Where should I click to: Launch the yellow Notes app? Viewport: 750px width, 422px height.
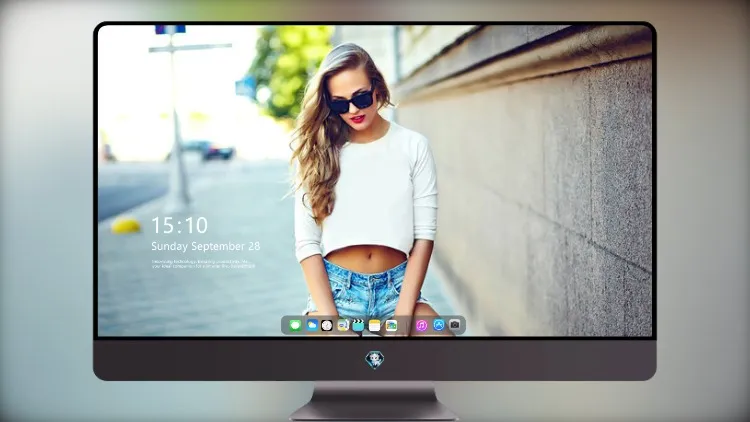pyautogui.click(x=375, y=325)
